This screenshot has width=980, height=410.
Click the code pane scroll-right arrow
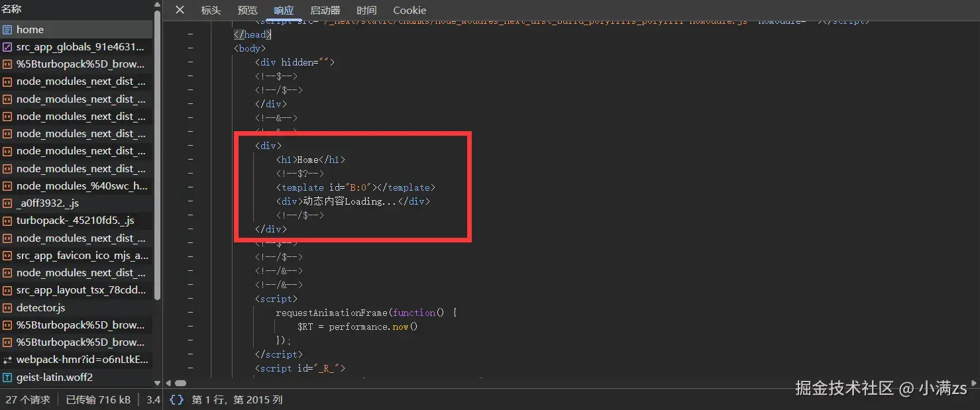[x=973, y=383]
